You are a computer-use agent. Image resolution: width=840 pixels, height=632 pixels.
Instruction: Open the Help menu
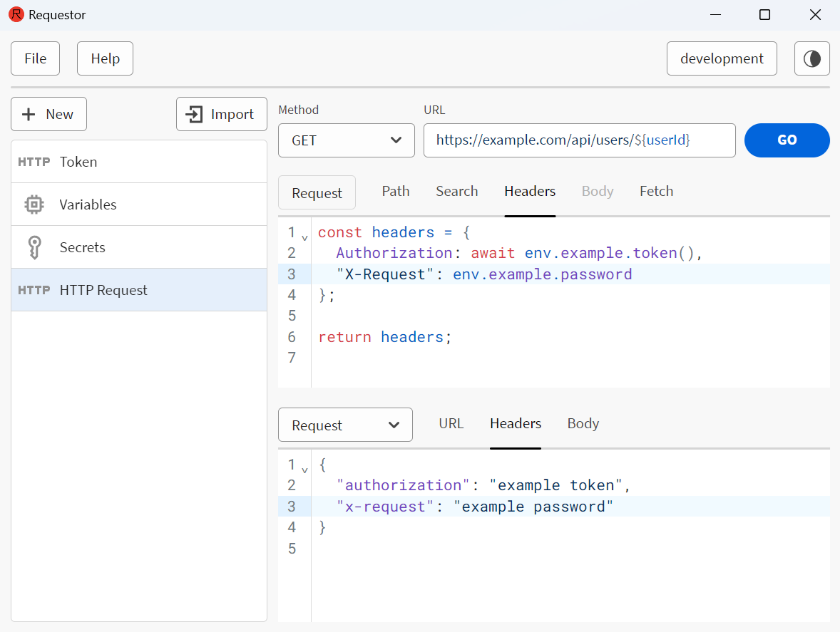click(105, 58)
